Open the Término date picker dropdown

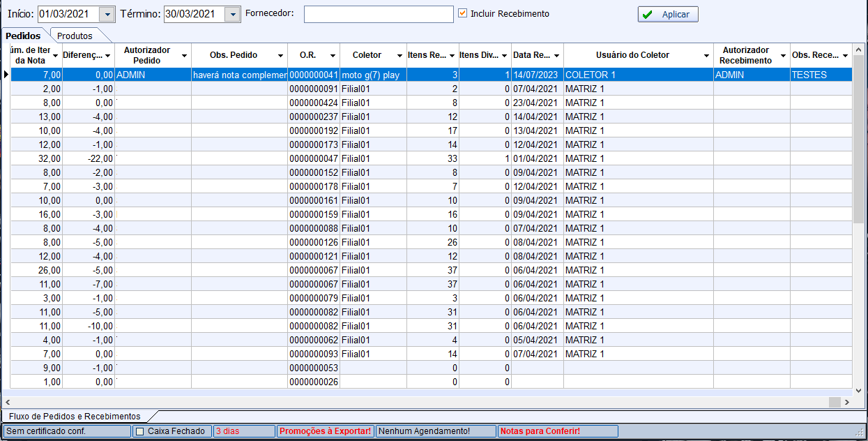coord(232,14)
